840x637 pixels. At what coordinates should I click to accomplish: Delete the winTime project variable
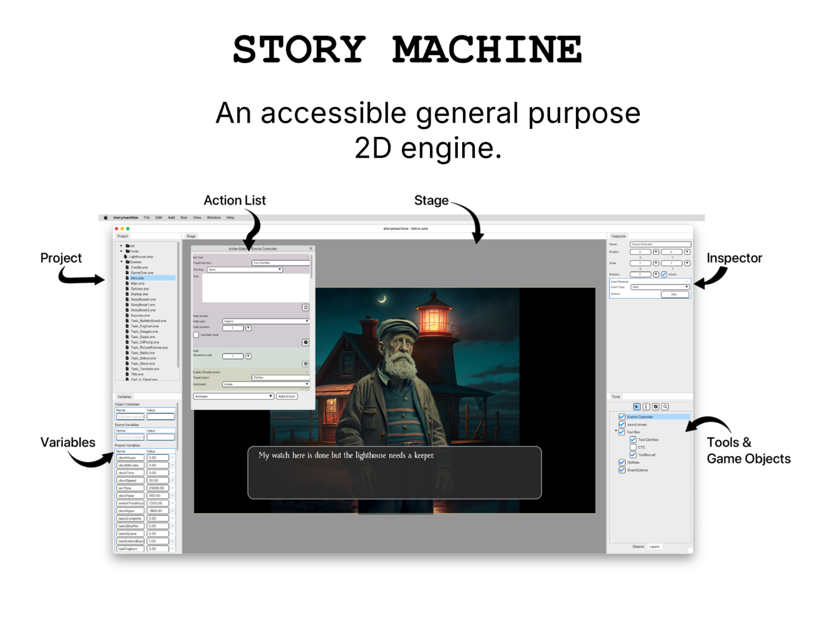(x=172, y=488)
